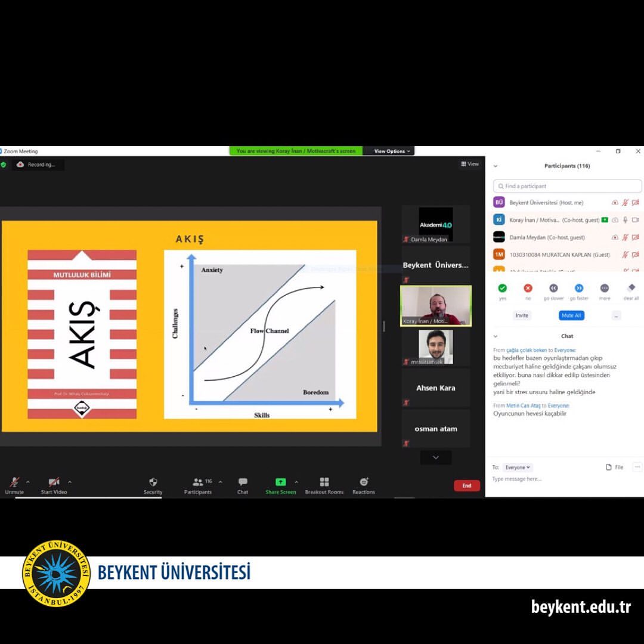The height and width of the screenshot is (644, 644).
Task: Open the 'To: Everyone' recipient dropdown
Action: pyautogui.click(x=517, y=467)
